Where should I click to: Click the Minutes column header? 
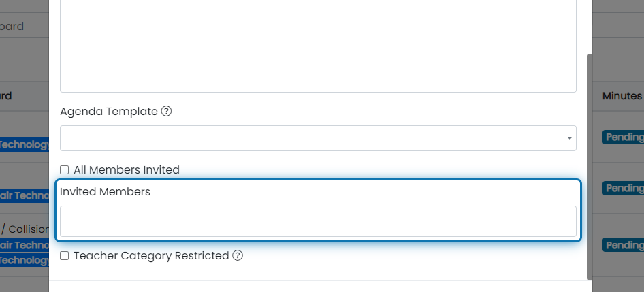622,96
